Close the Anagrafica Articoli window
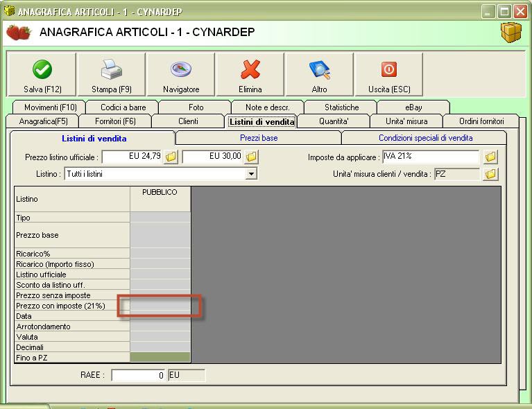532x409 pixels. coord(520,12)
